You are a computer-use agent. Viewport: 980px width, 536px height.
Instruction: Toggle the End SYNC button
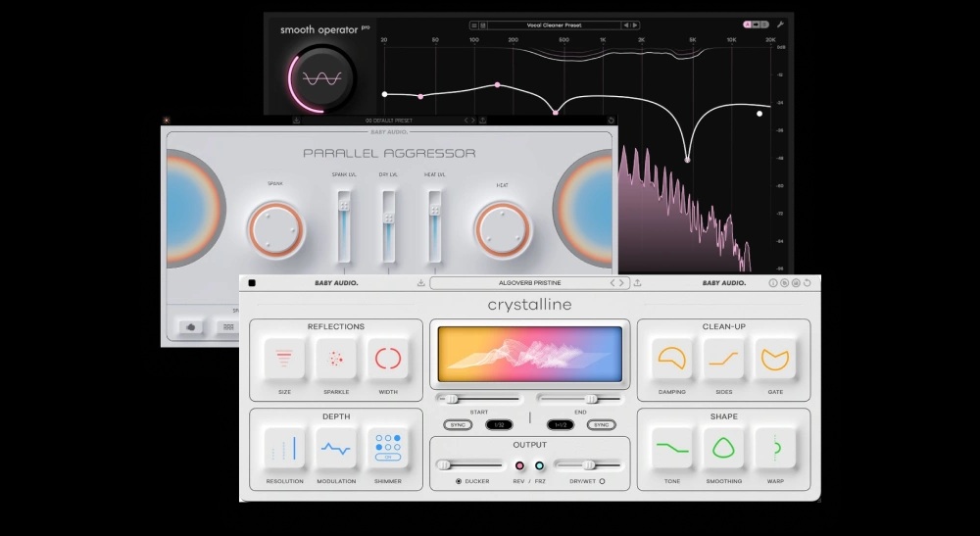(602, 425)
